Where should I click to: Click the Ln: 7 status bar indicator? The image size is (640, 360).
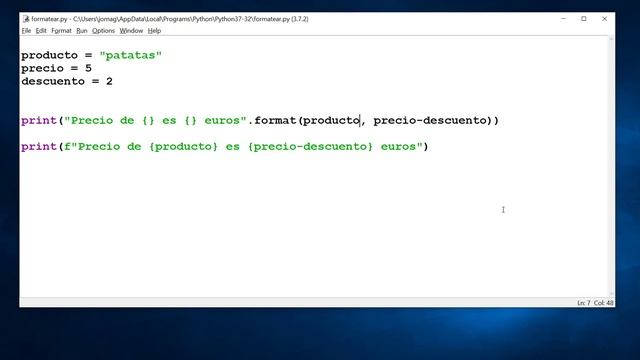pos(584,303)
